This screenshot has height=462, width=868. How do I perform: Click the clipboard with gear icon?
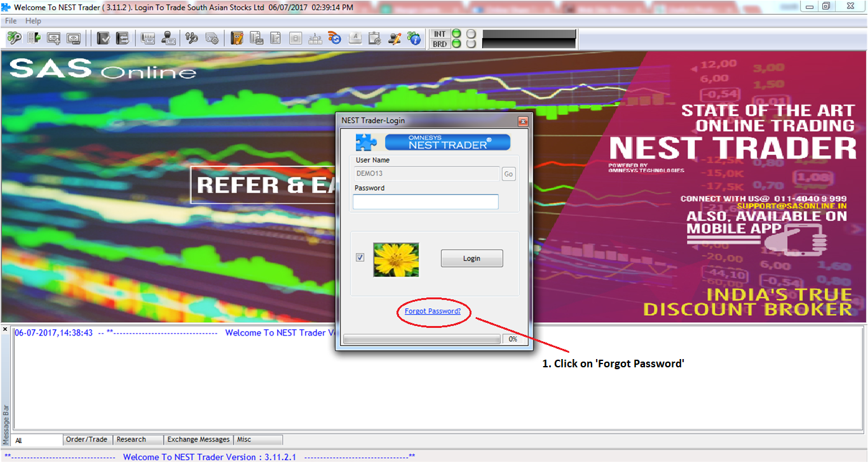click(x=374, y=38)
